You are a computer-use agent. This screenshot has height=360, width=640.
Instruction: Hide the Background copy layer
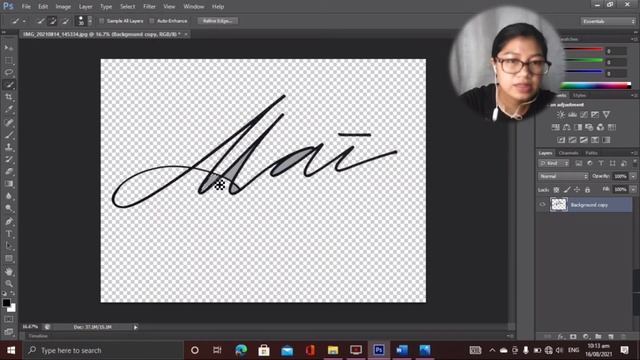(x=542, y=205)
